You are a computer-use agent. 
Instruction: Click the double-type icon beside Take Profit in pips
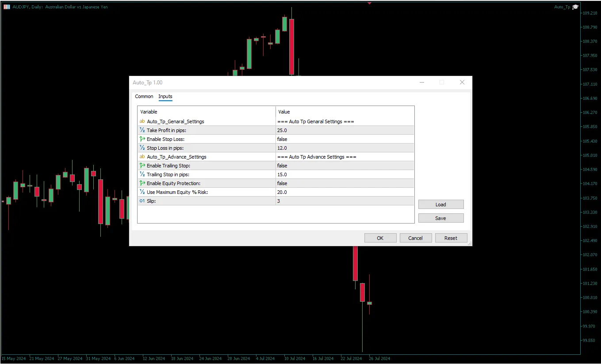(x=142, y=130)
